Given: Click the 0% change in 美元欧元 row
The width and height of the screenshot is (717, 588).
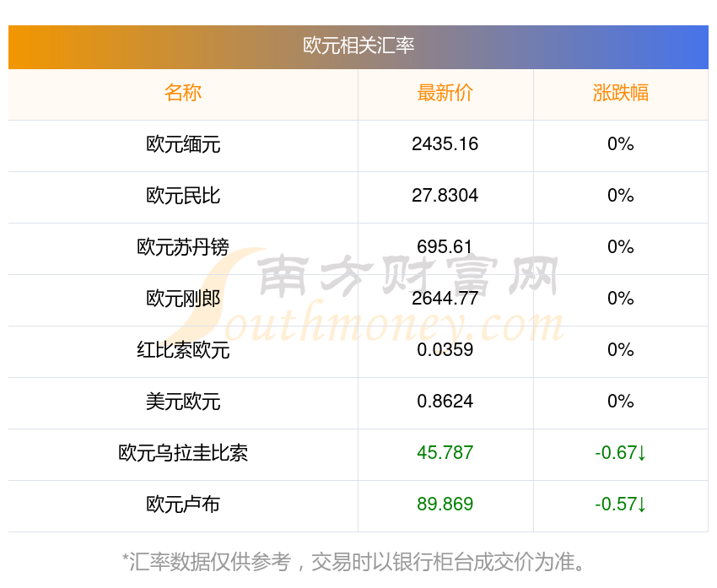Looking at the screenshot, I should click(x=621, y=402).
